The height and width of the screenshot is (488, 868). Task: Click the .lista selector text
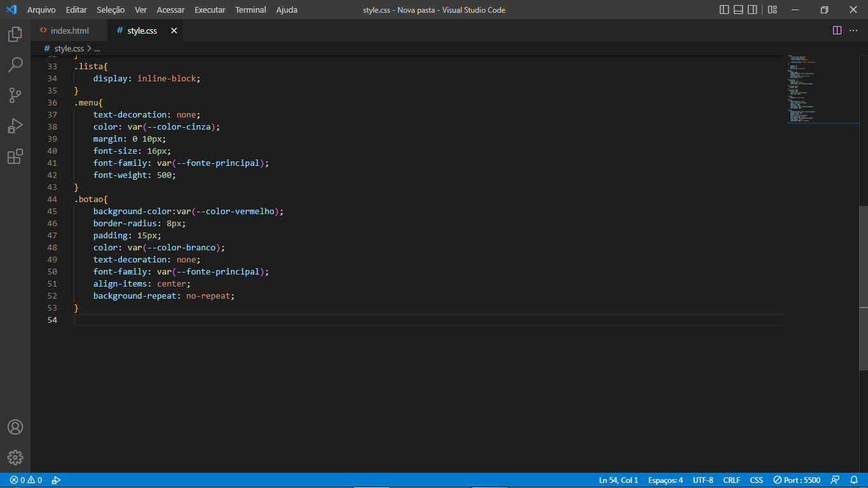[88, 66]
